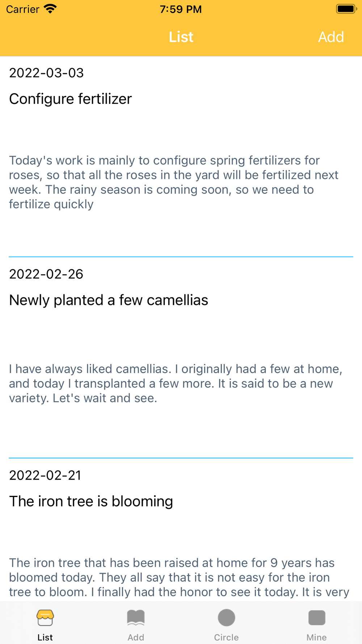Tap the battery indicator icon
The width and height of the screenshot is (362, 644).
pos(346,9)
